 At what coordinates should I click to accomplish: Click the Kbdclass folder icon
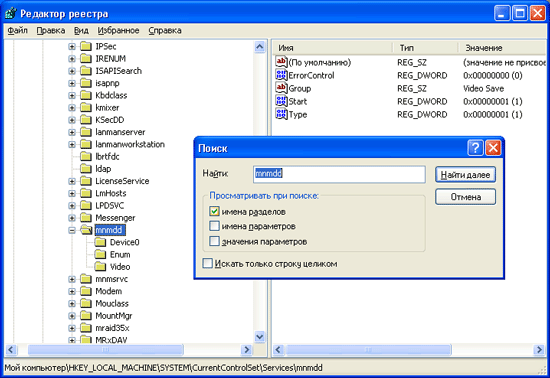86,95
